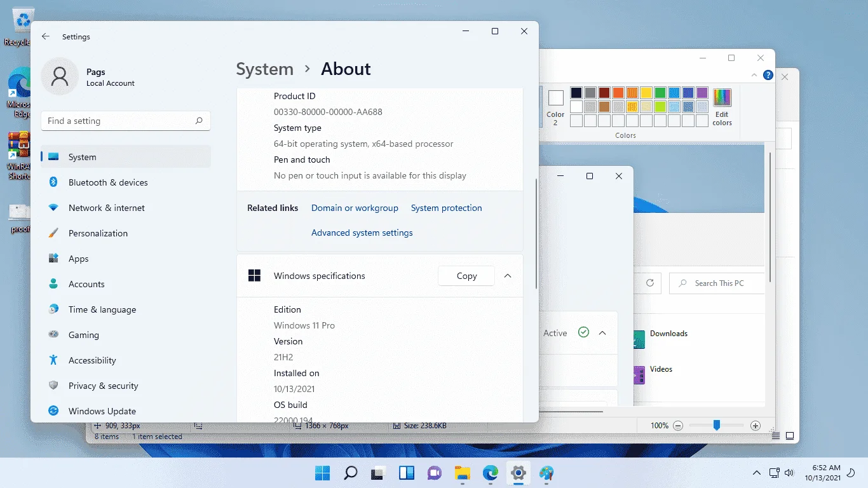Open Gaming settings

[125, 335]
